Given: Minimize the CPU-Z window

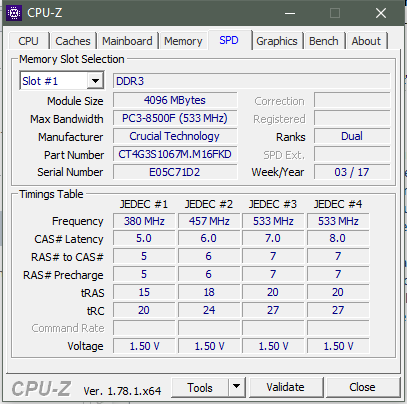Looking at the screenshot, I should point(290,13).
